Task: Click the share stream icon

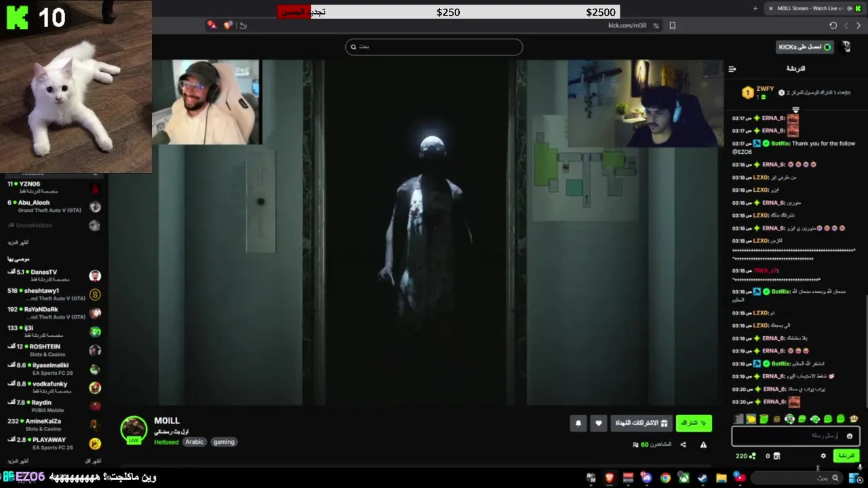Action: click(x=683, y=445)
